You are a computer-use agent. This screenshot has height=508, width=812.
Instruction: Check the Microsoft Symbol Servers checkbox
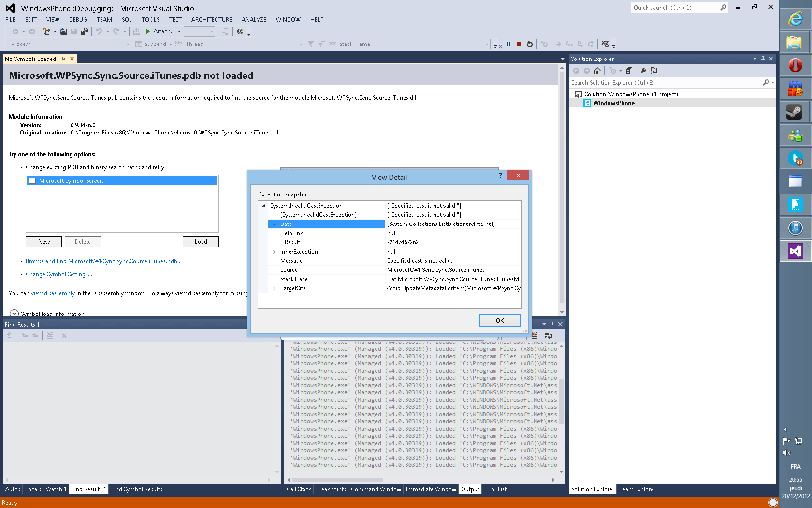click(x=32, y=181)
